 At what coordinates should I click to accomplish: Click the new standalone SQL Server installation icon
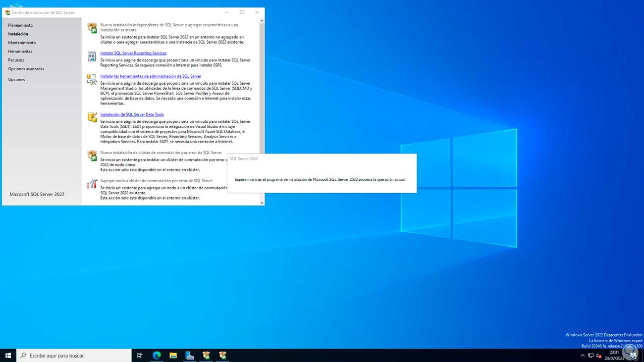click(92, 28)
